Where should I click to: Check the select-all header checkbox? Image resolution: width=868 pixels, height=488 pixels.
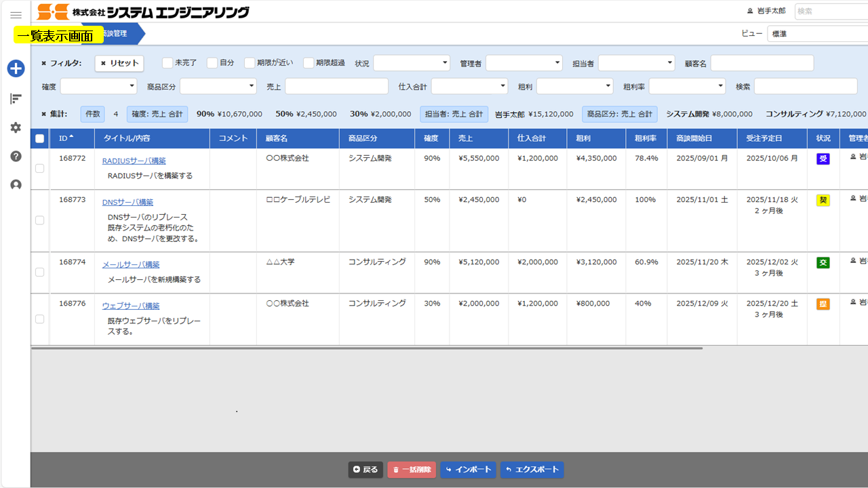pos(39,138)
